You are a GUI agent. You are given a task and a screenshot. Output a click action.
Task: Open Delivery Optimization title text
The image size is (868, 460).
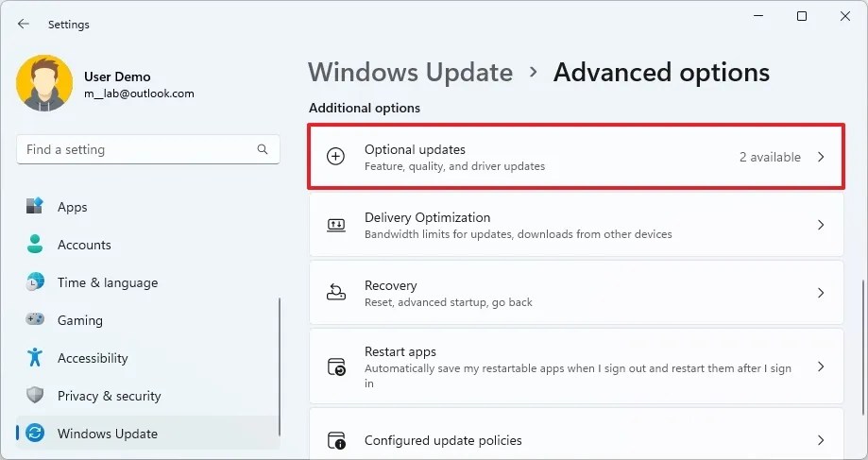427,217
